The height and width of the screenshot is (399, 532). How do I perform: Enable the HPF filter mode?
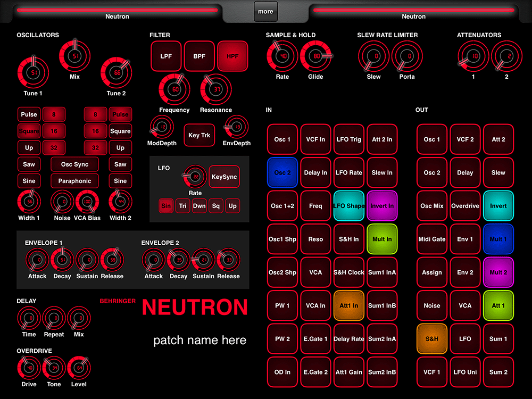tap(232, 56)
